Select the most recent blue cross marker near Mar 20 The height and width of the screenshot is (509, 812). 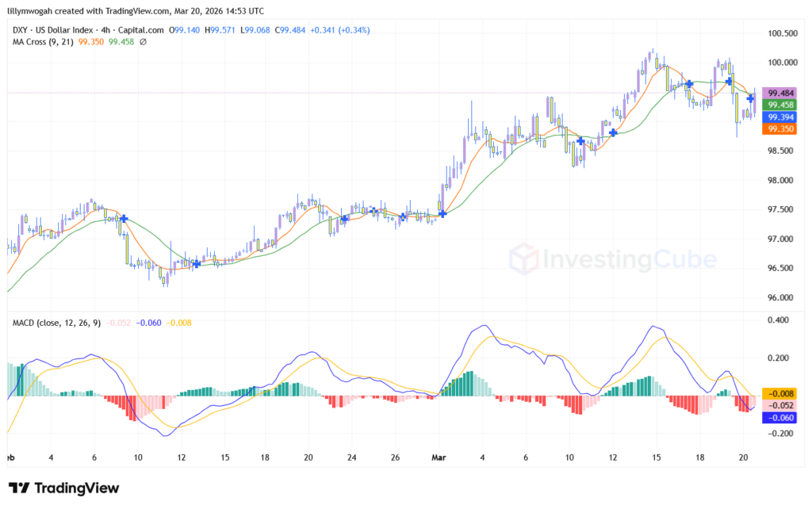pos(750,98)
